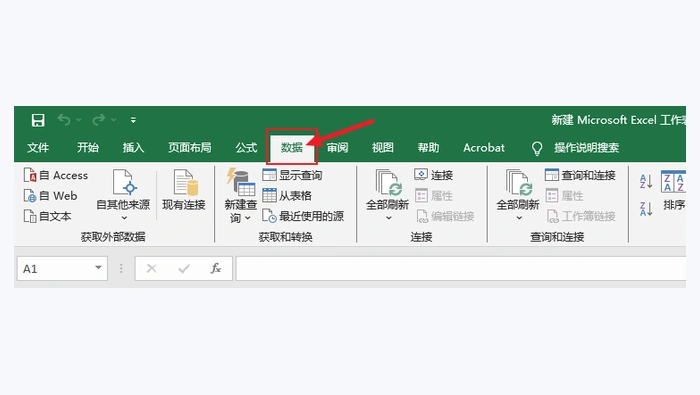700x395 pixels.
Task: Click the Undo arrow icon
Action: click(64, 120)
